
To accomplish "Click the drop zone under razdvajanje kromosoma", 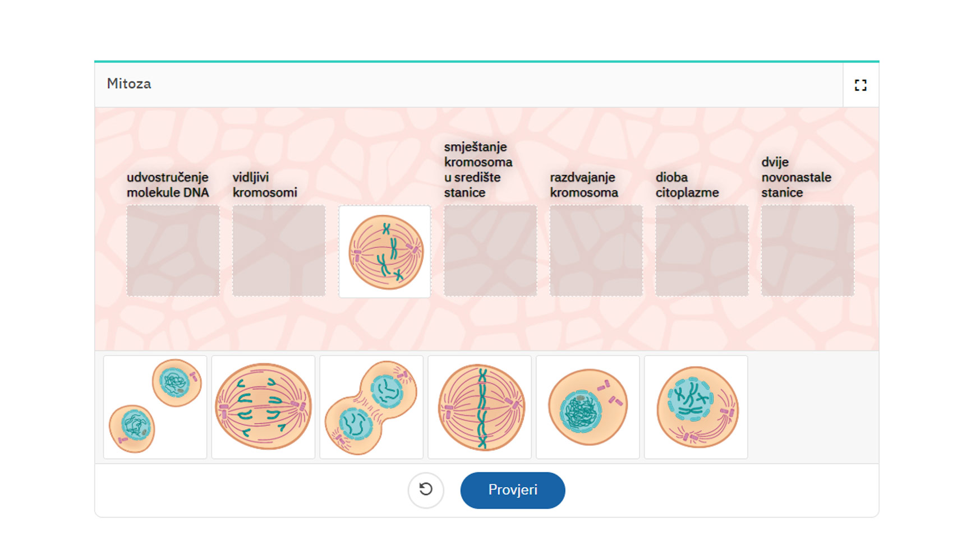I will 596,251.
